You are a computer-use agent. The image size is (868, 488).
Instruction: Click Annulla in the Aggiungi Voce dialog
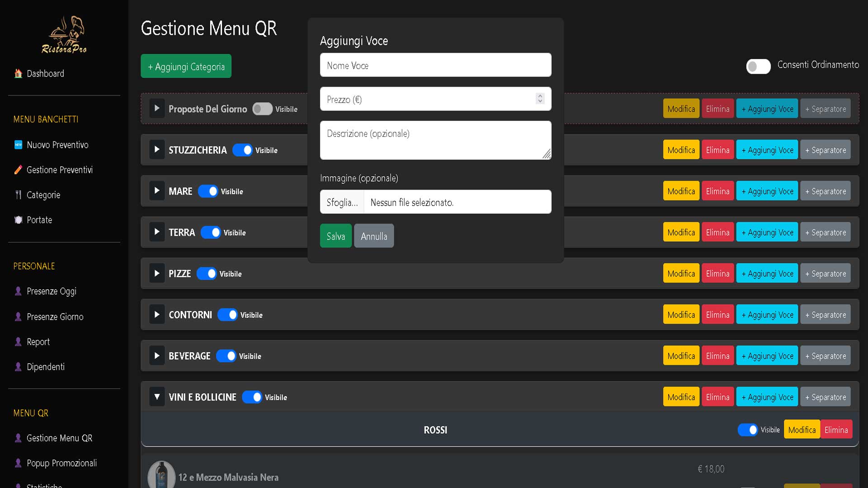pos(374,236)
